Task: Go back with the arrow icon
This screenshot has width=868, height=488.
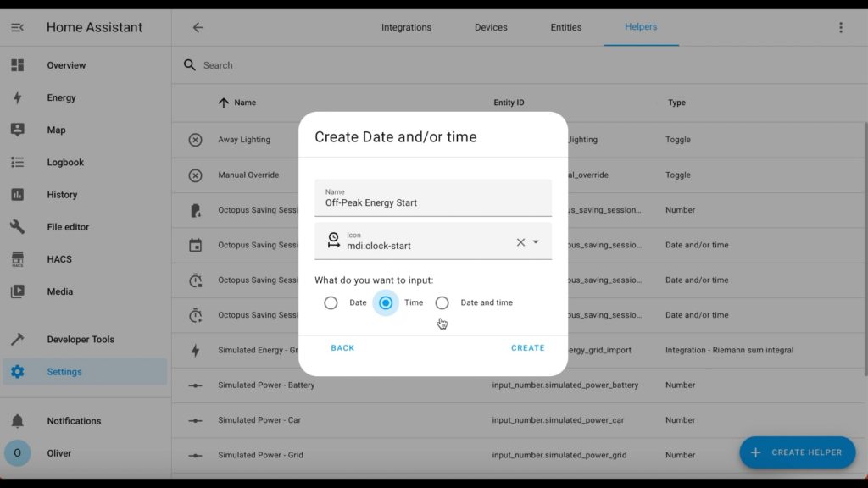Action: pos(198,27)
